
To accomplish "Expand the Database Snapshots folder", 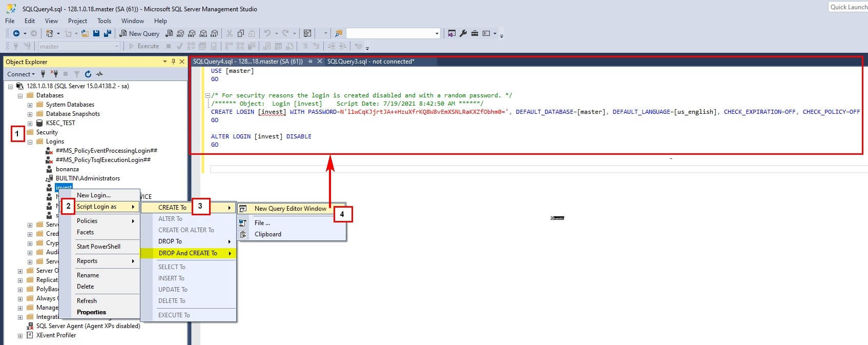I will tap(30, 114).
